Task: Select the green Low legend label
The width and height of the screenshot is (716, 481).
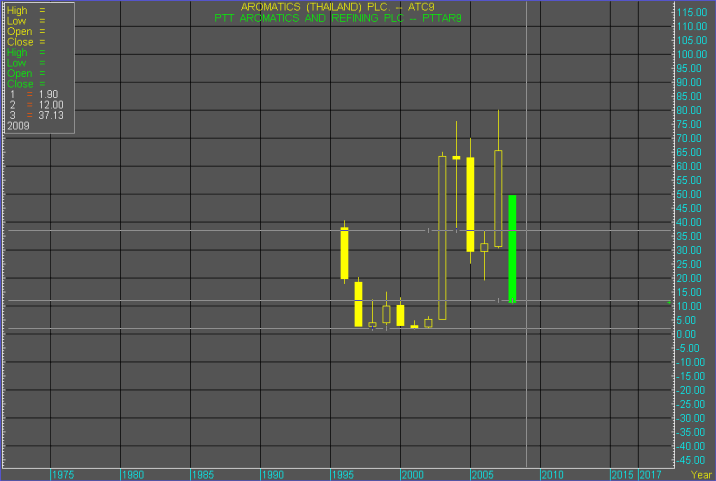Action: (x=16, y=63)
